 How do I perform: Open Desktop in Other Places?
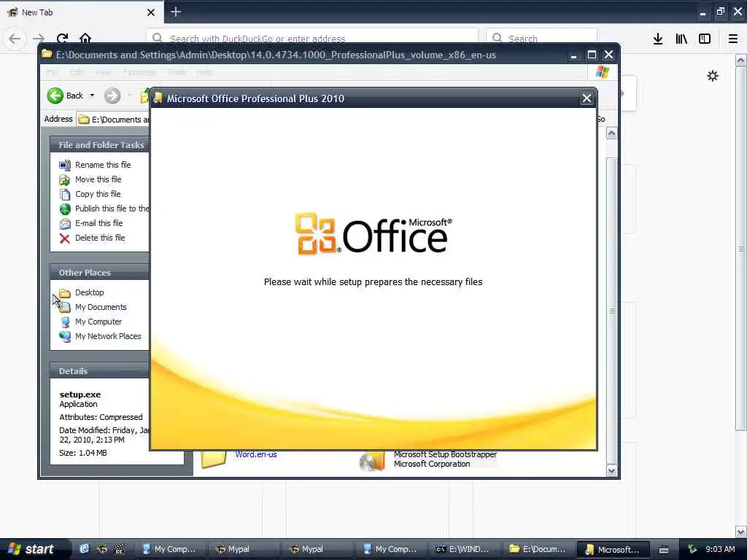pyautogui.click(x=89, y=292)
